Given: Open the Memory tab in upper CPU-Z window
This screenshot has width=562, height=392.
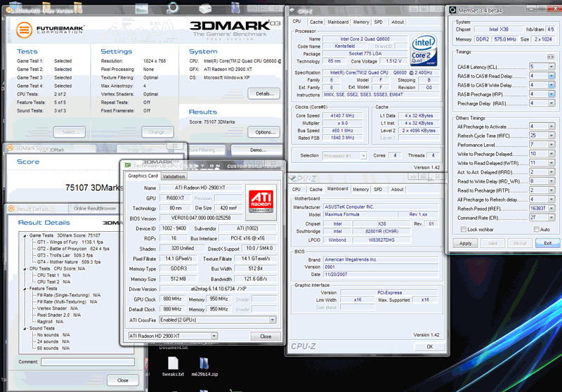Looking at the screenshot, I should click(361, 22).
